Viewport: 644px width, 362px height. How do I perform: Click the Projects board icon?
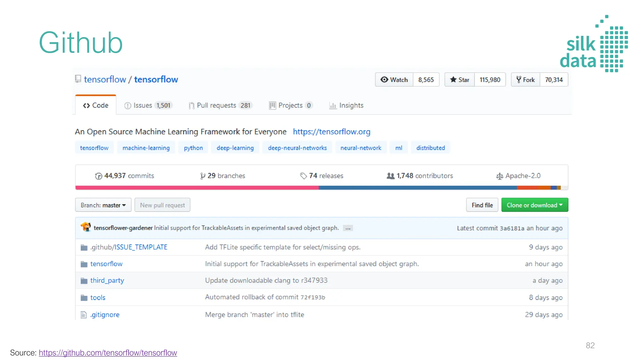tap(272, 106)
